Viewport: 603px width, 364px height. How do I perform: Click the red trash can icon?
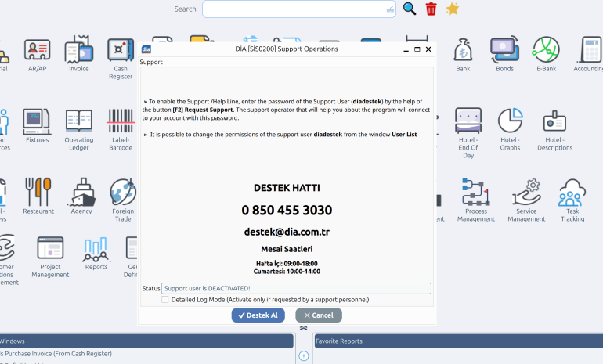point(431,9)
